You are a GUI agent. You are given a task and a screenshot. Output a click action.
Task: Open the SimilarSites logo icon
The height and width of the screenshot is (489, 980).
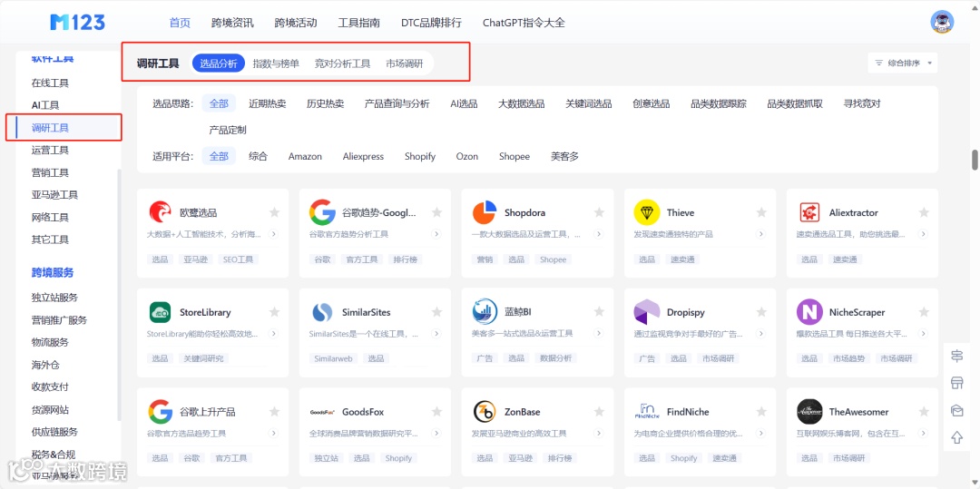[322, 312]
